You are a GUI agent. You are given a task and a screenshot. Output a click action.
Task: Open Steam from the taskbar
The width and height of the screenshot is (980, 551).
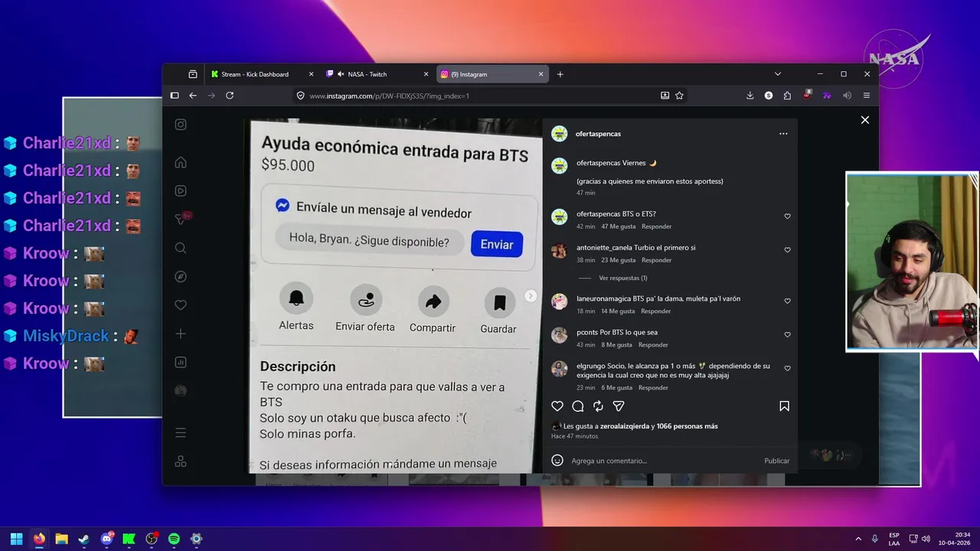tap(84, 539)
